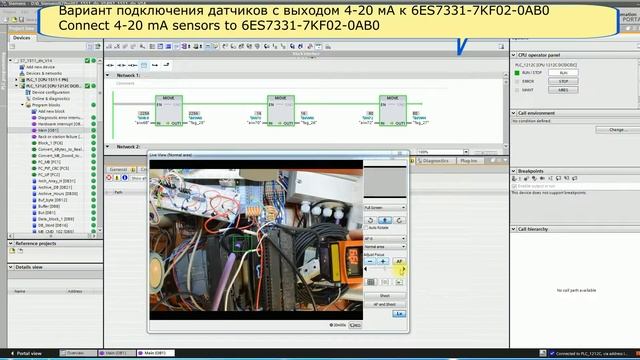Collapse the PLC_1212C node
The image size is (640, 360).
tap(16, 86)
